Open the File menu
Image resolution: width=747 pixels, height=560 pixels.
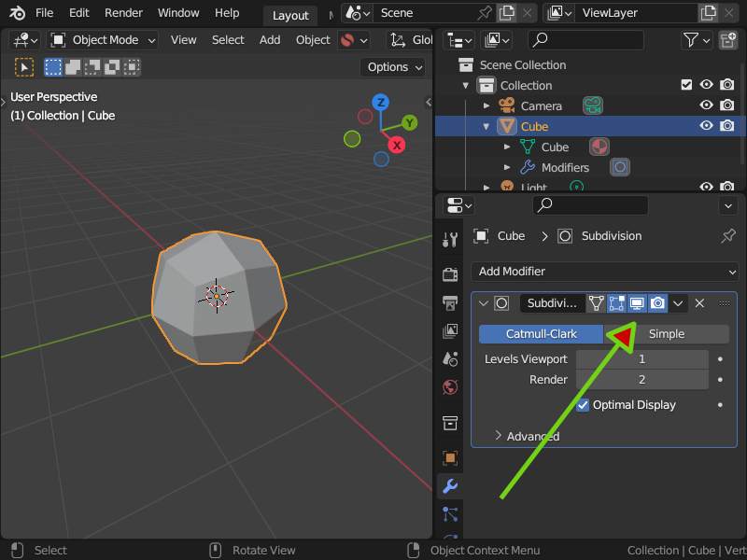coord(44,13)
